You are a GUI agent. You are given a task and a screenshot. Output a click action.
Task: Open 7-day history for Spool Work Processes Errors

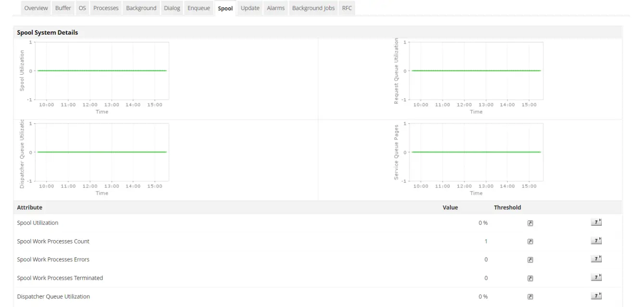click(x=596, y=258)
